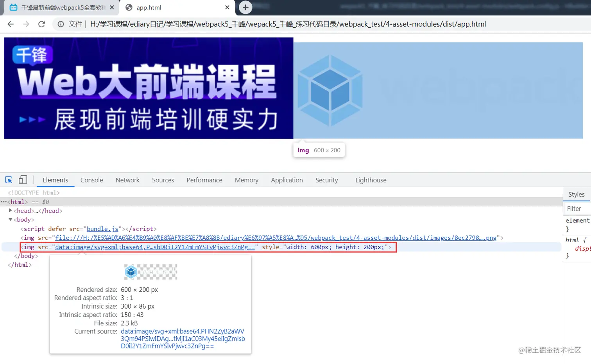Select the script defer tag row
The width and height of the screenshot is (591, 364).
click(x=88, y=229)
